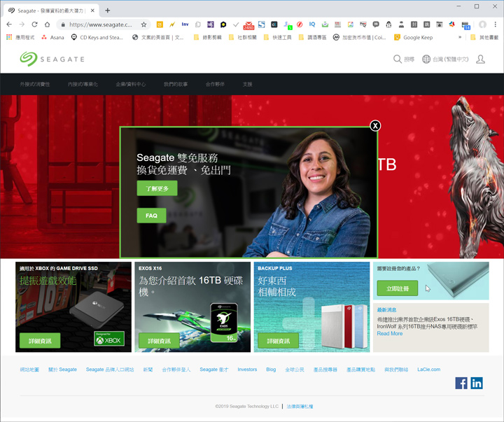Click 詳細資訊 on the Exos X16 card
The width and height of the screenshot is (504, 422).
click(159, 341)
